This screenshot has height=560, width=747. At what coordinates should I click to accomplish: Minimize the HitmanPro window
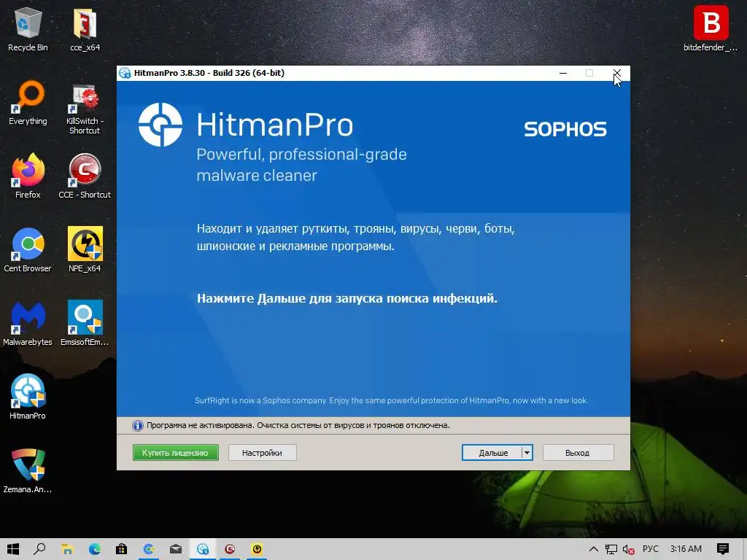pos(563,73)
